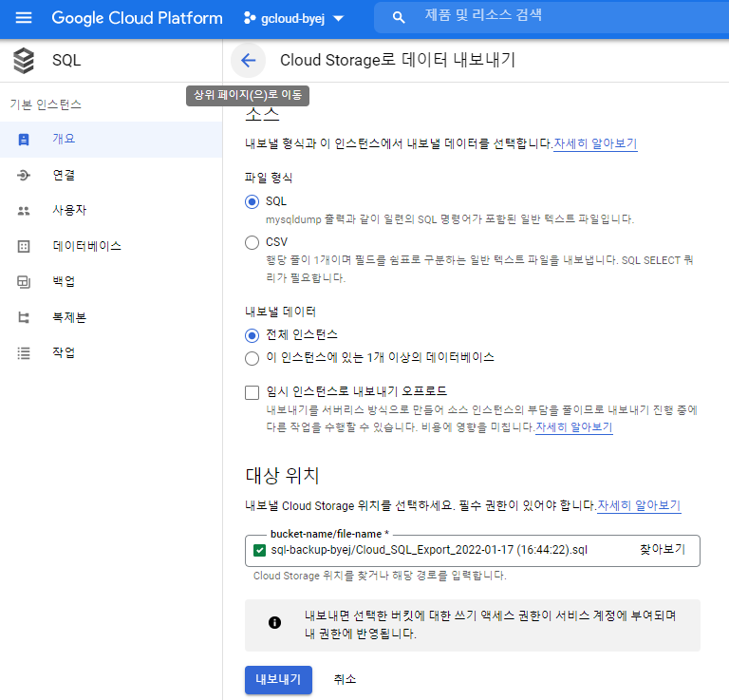Select the CSV file format radio button
This screenshot has width=729, height=700.
pyautogui.click(x=252, y=242)
